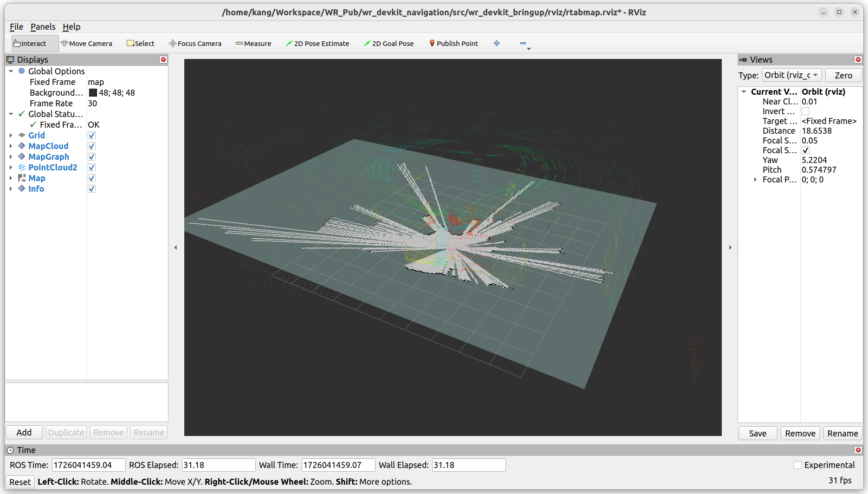Set a 2D Pose Estimate
This screenshot has width=868, height=494.
click(x=317, y=43)
